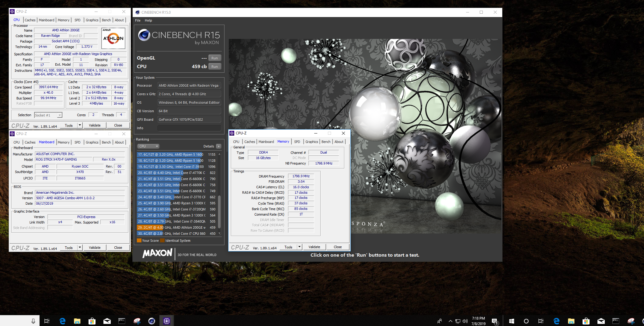The width and height of the screenshot is (644, 326).
Task: Click the Cinebench R15 title bar icon
Action: click(138, 12)
